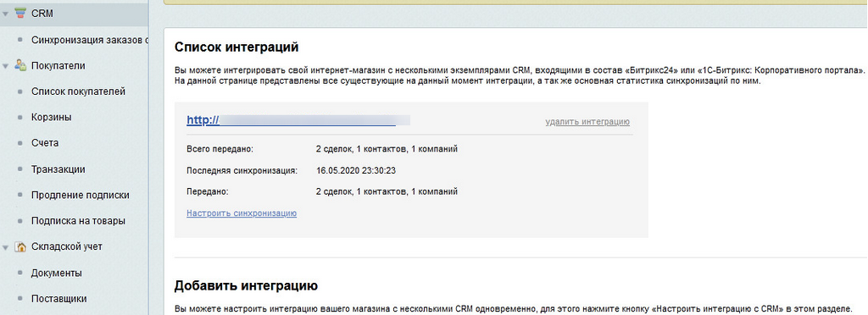Select the CRM menu heading text

point(42,14)
